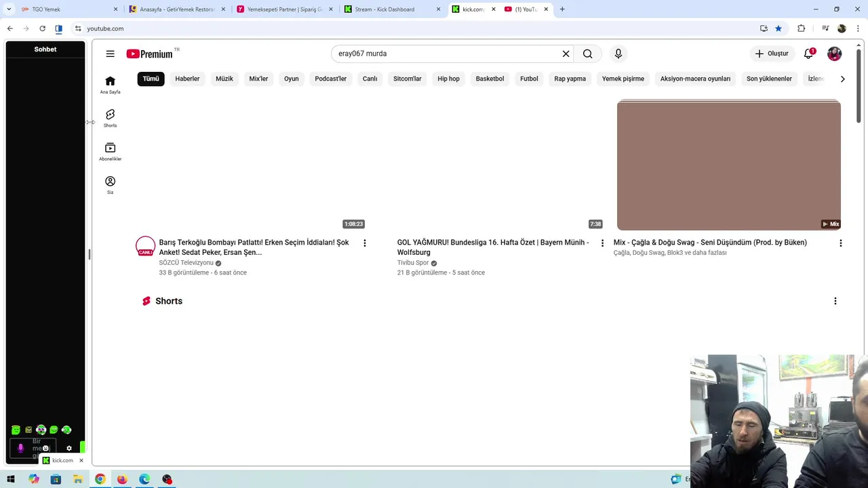The image size is (868, 488).
Task: Switch to Kick Dashboard Stream tab
Action: pos(393,9)
